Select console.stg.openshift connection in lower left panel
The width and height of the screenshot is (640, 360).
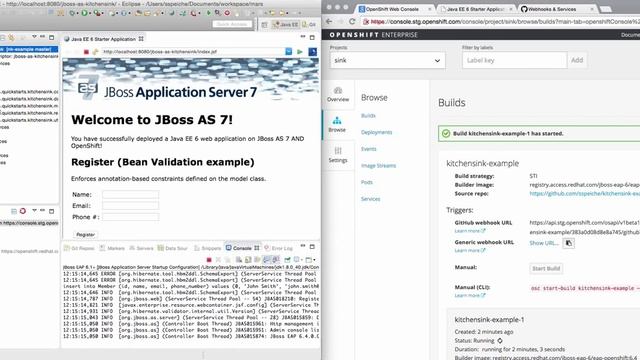(x=29, y=223)
